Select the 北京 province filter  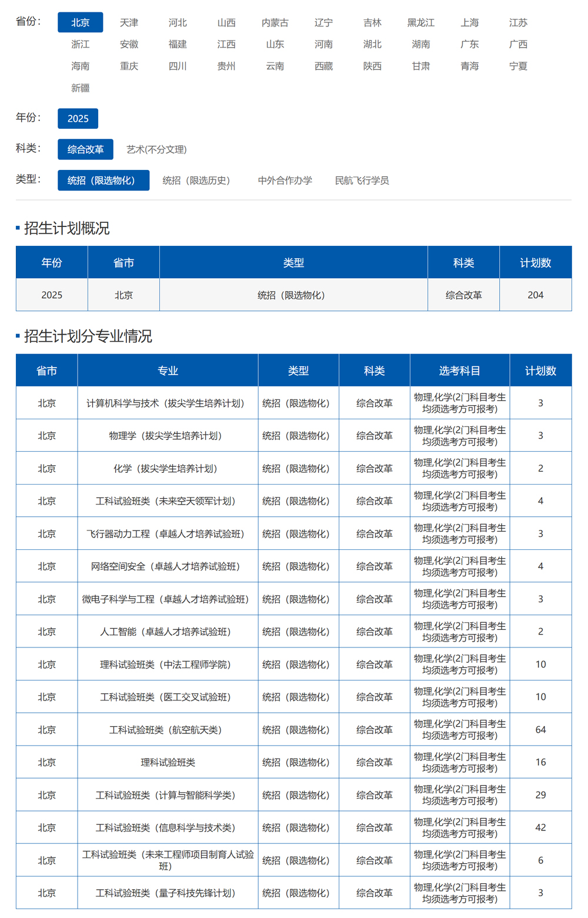tap(80, 22)
